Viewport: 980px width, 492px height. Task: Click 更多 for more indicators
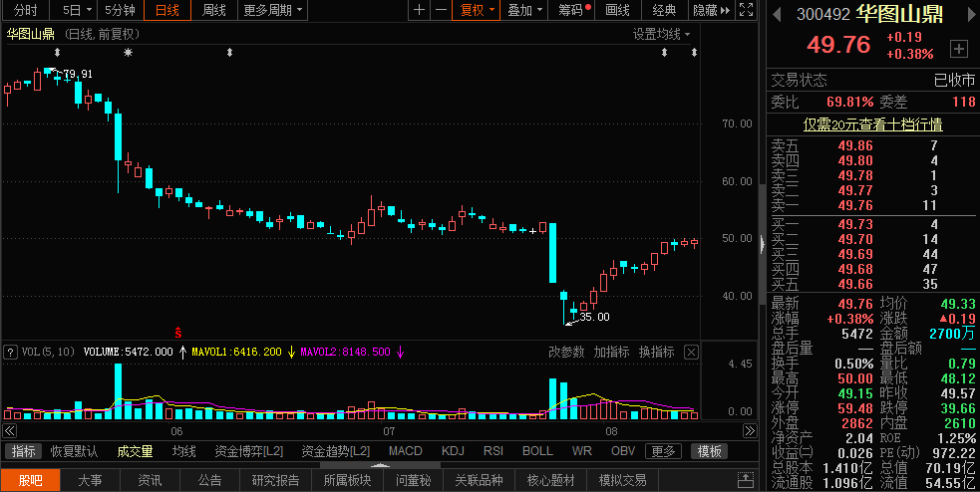tap(663, 451)
